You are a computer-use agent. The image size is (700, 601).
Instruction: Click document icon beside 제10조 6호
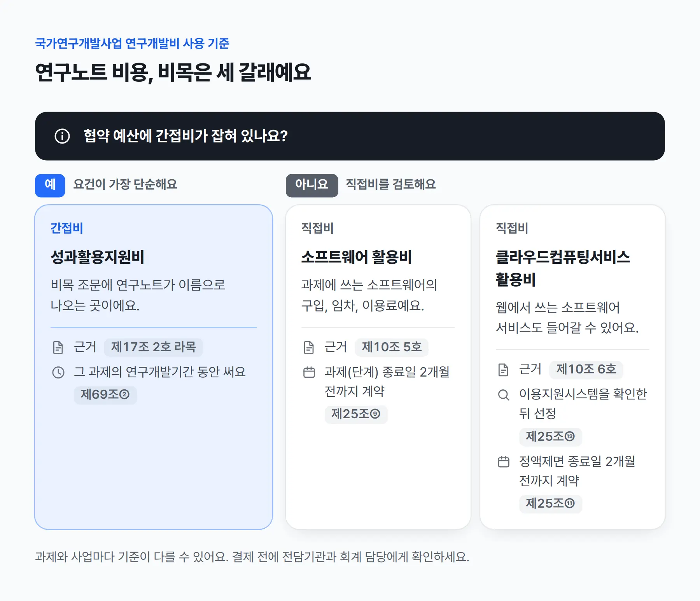pyautogui.click(x=503, y=370)
